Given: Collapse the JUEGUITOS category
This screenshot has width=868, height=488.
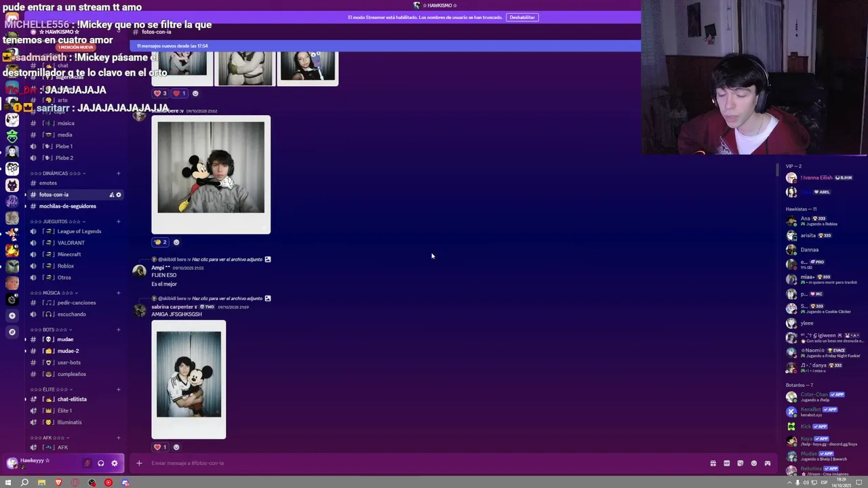Looking at the screenshot, I should pyautogui.click(x=58, y=222).
